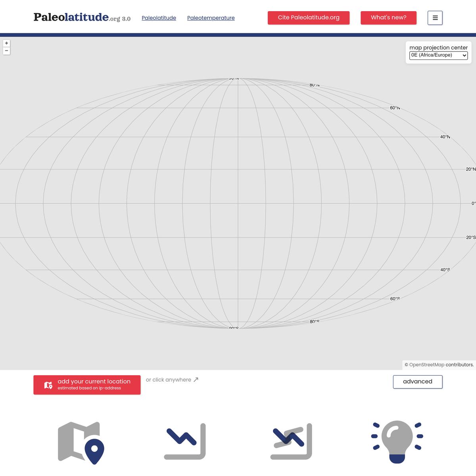This screenshot has height=476, width=476.
Task: Click the Cite Paleolatitude.org button
Action: point(309,17)
